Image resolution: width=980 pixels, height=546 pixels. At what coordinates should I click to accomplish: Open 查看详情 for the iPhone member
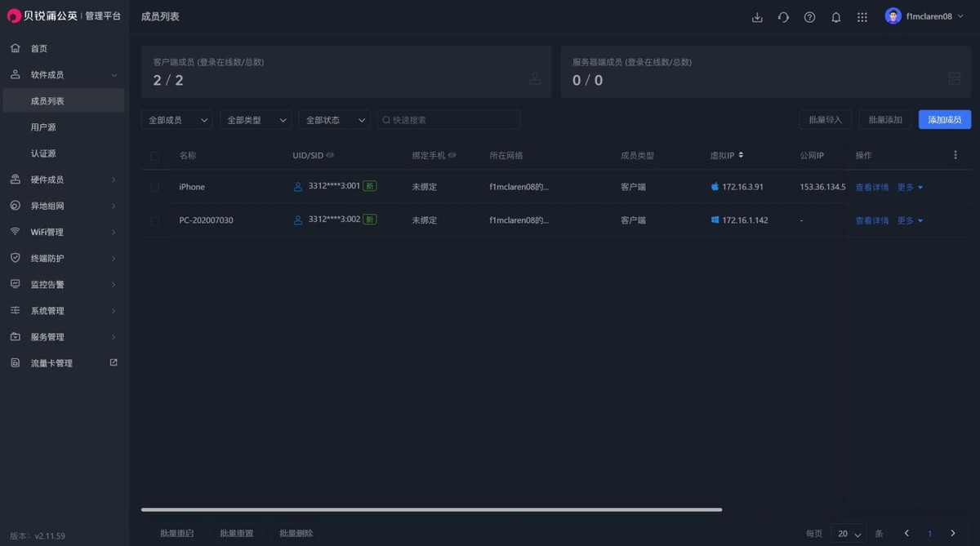click(871, 187)
